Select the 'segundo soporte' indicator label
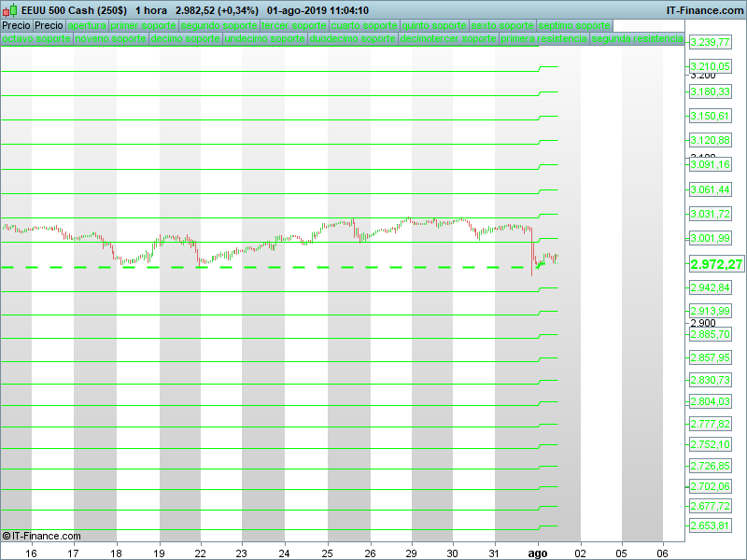Screen dimensions: 747x560 tap(219, 26)
